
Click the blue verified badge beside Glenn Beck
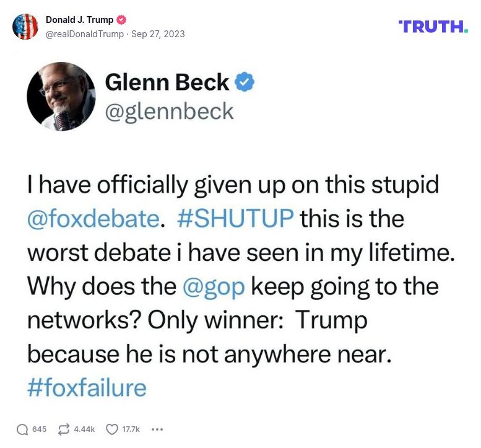coord(246,82)
